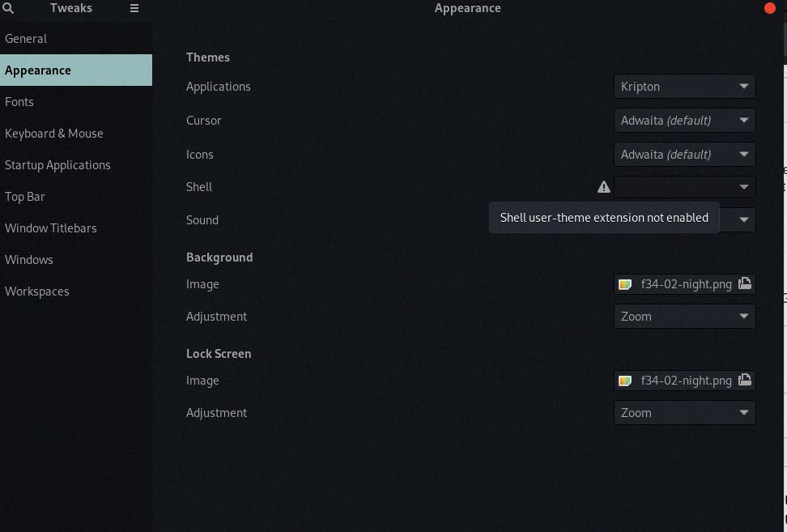Click the Lock Screen image thumbnail icon
Screen dimensions: 787x532
coord(625,381)
